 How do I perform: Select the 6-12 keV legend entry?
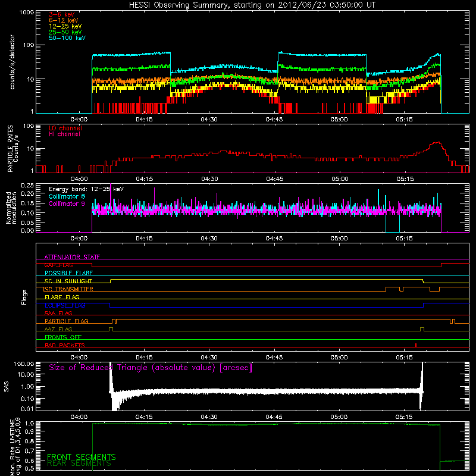64,20
